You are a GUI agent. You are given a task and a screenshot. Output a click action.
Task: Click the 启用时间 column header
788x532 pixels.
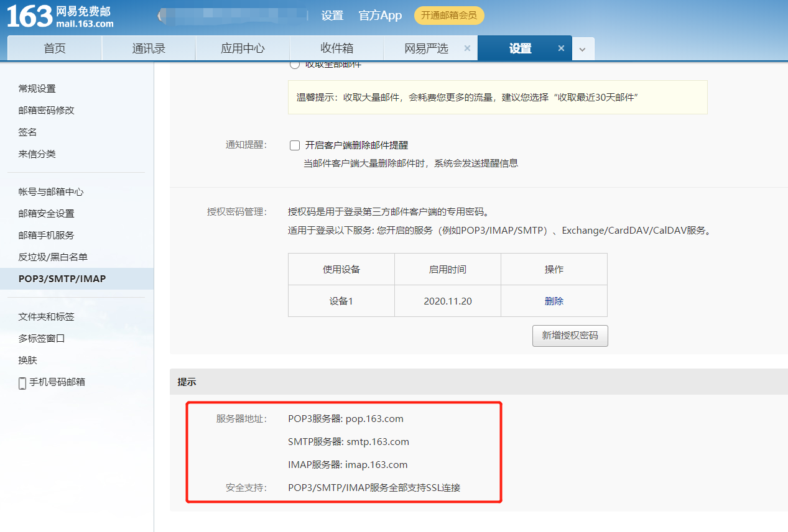pos(448,269)
